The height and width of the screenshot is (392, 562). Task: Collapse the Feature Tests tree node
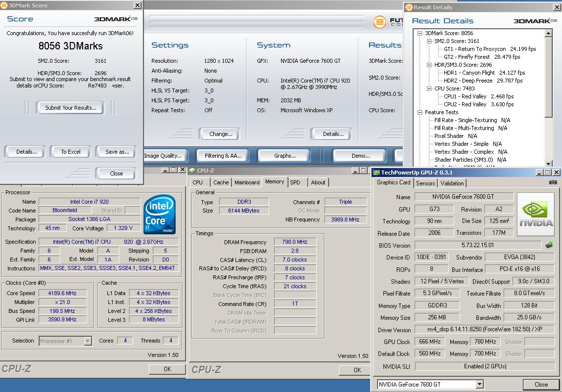point(420,112)
